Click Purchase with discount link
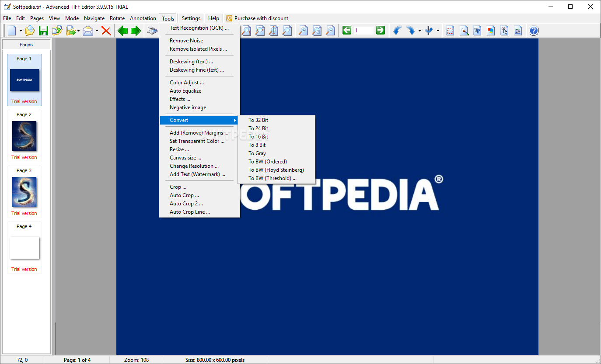 (257, 18)
